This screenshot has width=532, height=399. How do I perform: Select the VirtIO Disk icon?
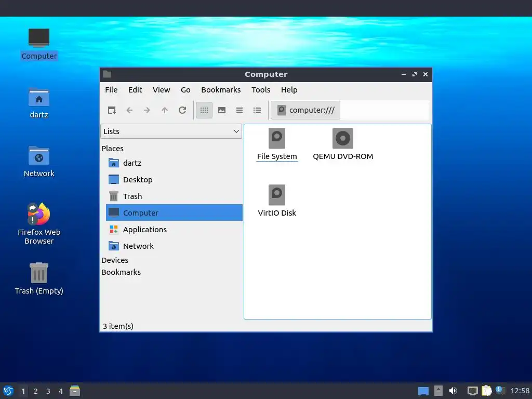coord(277,201)
